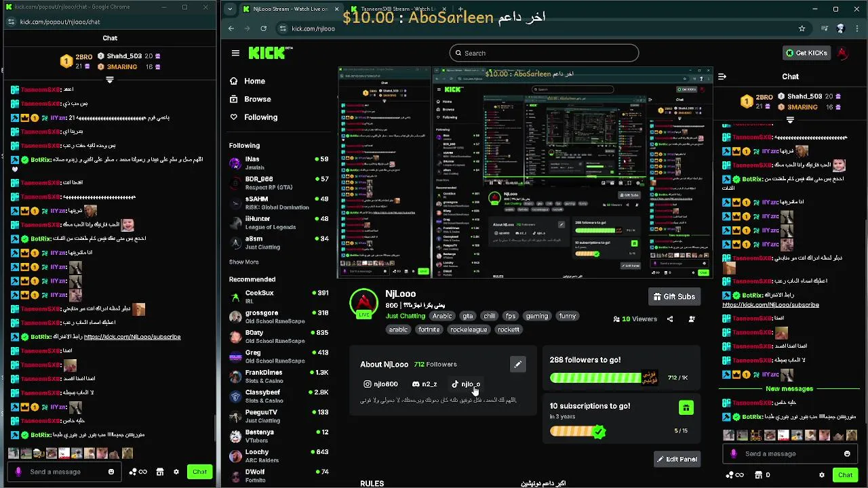Open Instagram link njlo600
Viewport: 868px width, 488px height.
pyautogui.click(x=380, y=384)
